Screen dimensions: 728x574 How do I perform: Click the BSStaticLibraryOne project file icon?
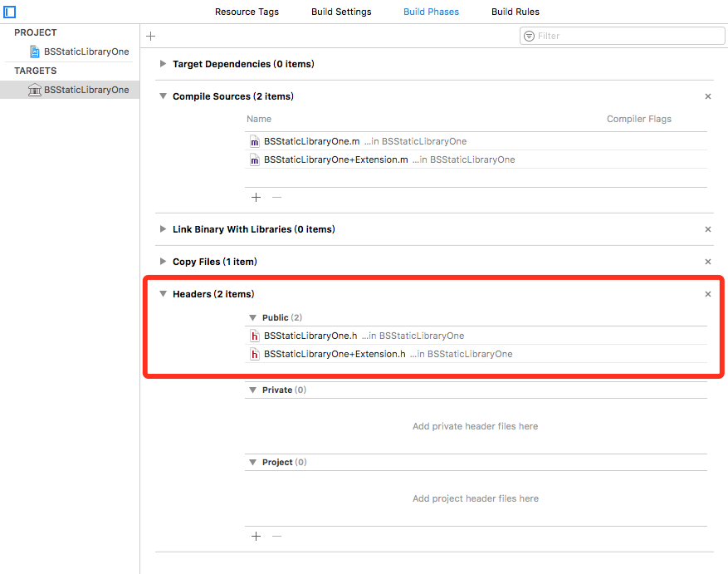coord(35,52)
